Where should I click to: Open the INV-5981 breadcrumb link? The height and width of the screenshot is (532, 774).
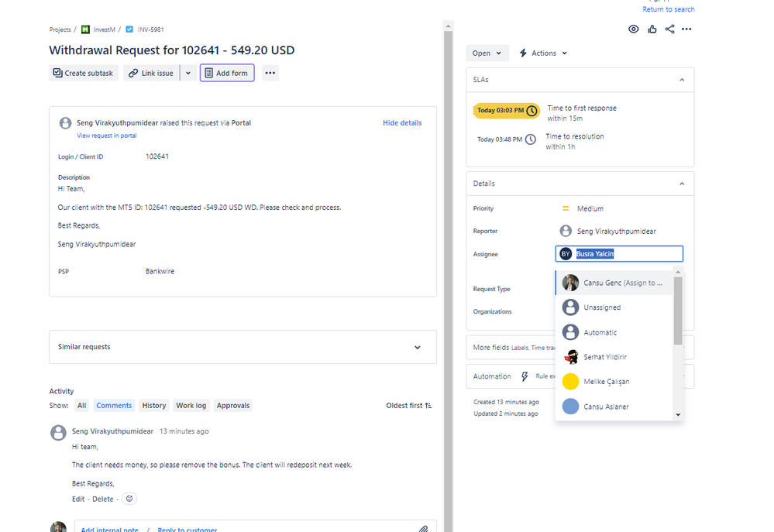pyautogui.click(x=150, y=29)
